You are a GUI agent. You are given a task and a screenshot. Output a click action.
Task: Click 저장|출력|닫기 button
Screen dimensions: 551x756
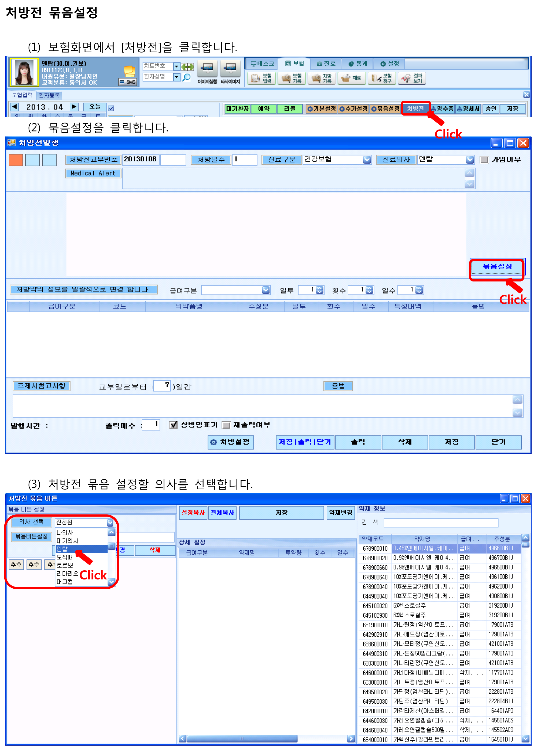coord(305,442)
